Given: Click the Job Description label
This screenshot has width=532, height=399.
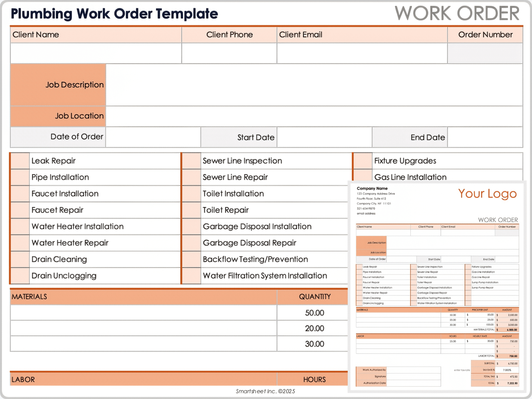Looking at the screenshot, I should (x=58, y=85).
